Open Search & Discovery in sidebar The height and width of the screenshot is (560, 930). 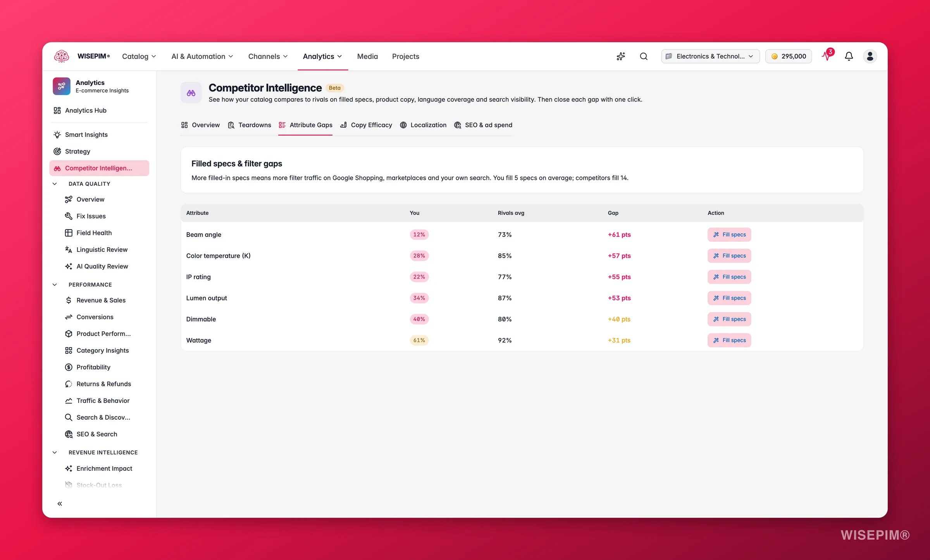[98, 417]
